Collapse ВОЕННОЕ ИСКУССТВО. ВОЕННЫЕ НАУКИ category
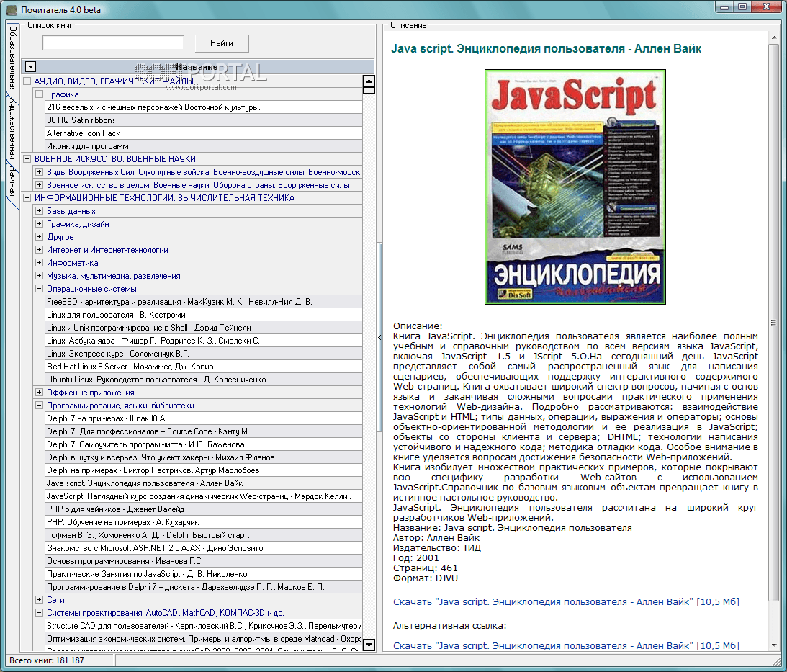 pos(27,158)
